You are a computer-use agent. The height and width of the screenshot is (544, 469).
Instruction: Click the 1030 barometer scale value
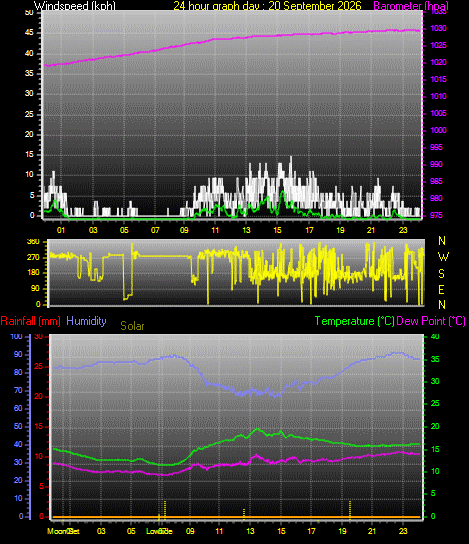(438, 28)
